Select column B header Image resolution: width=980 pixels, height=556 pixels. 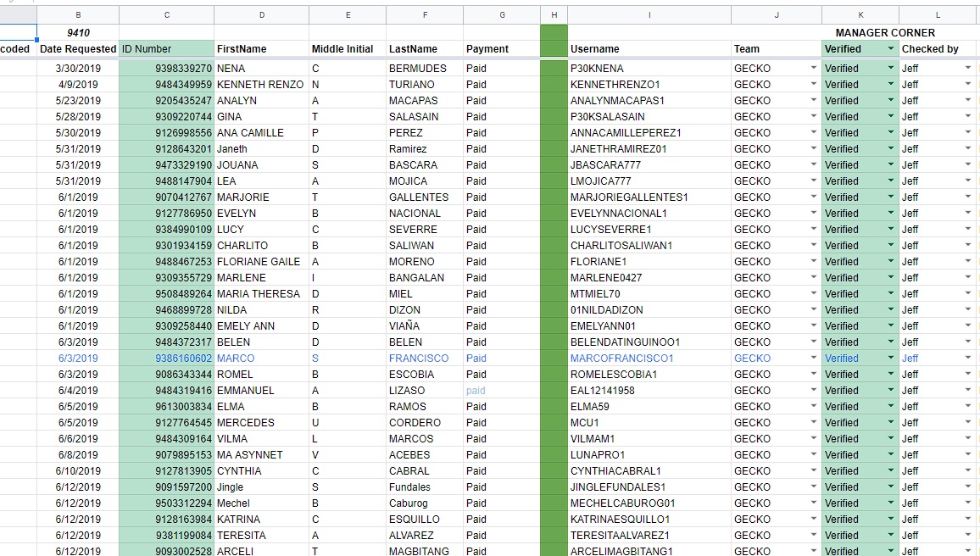[78, 15]
